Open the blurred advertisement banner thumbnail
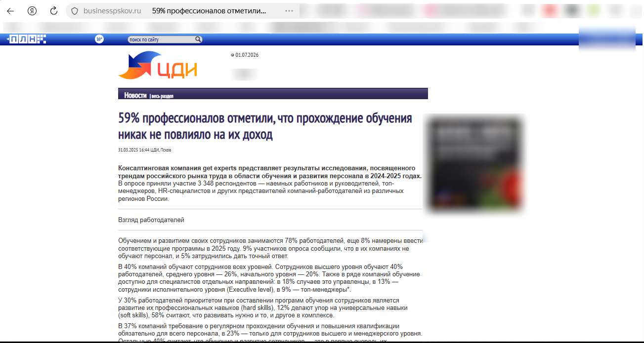Image resolution: width=644 pixels, height=343 pixels. tap(475, 164)
